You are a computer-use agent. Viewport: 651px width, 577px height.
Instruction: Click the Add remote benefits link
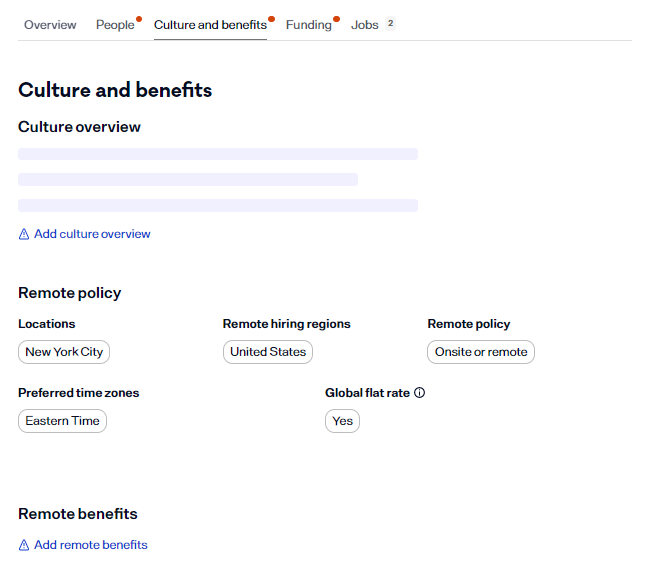coord(90,545)
